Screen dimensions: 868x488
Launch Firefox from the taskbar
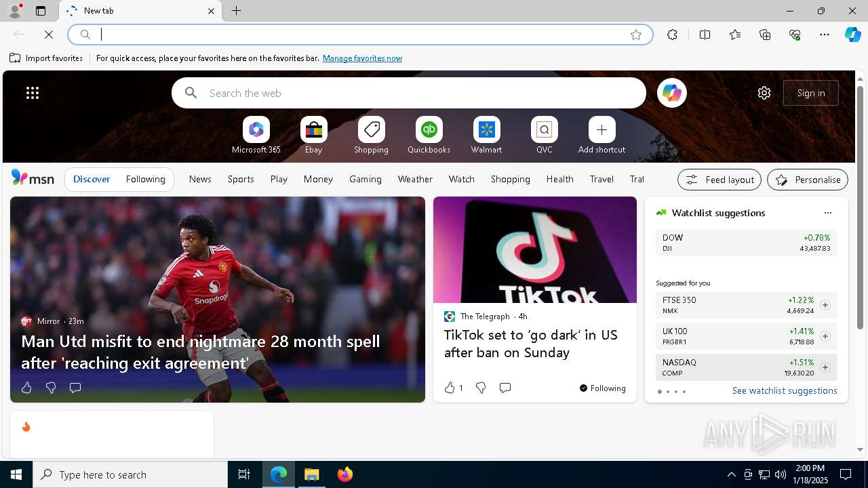click(345, 474)
